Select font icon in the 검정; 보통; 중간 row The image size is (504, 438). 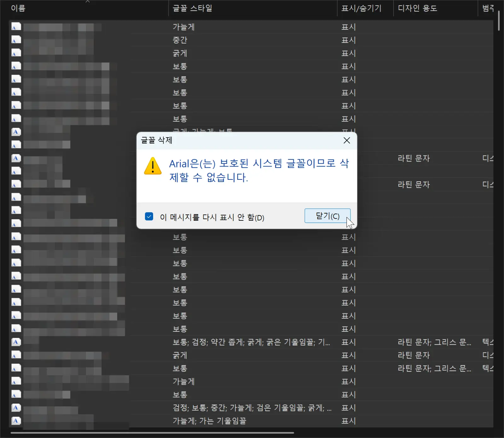[16, 408]
